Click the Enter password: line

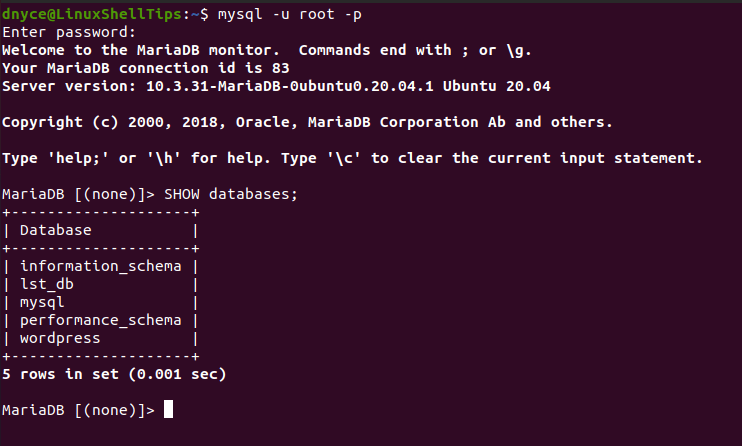click(x=69, y=33)
